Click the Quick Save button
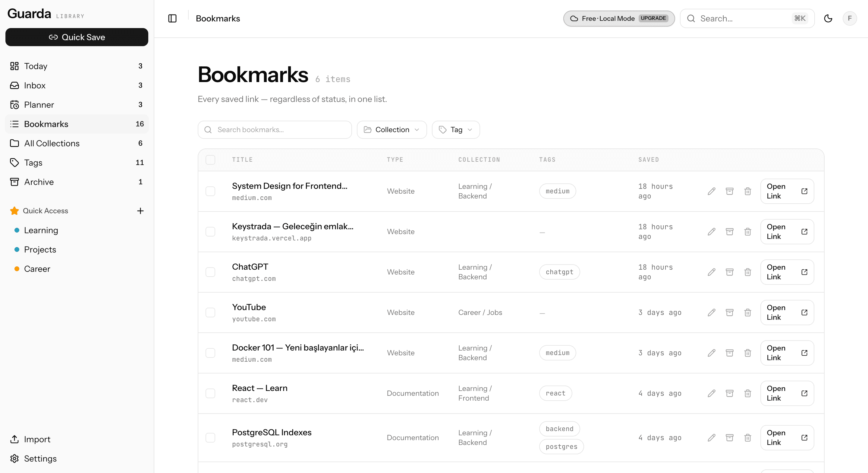This screenshot has width=868, height=473. pos(77,37)
